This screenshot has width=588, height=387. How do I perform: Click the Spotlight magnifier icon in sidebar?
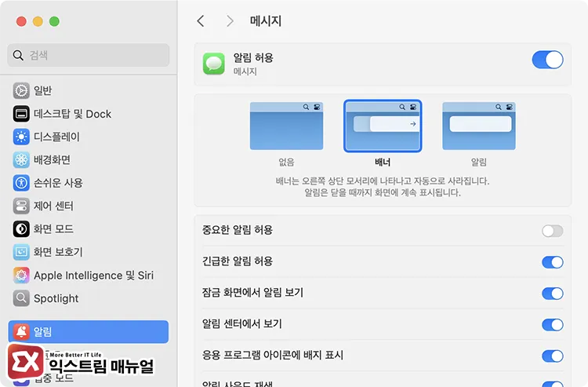coord(21,298)
